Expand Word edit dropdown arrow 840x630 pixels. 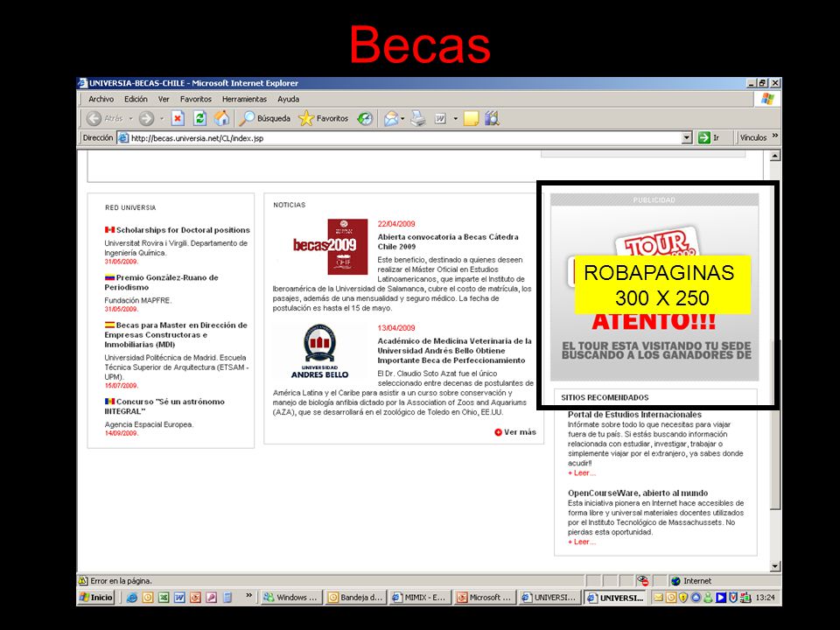(x=455, y=118)
